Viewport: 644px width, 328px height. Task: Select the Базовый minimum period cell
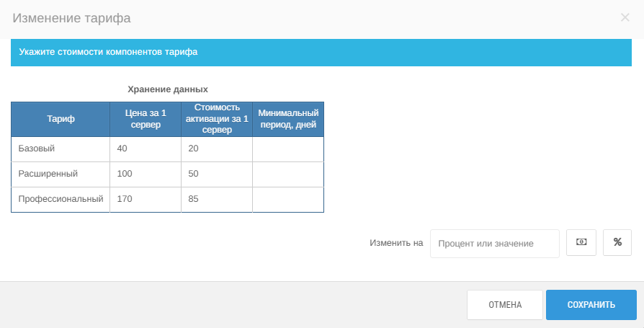(x=288, y=149)
